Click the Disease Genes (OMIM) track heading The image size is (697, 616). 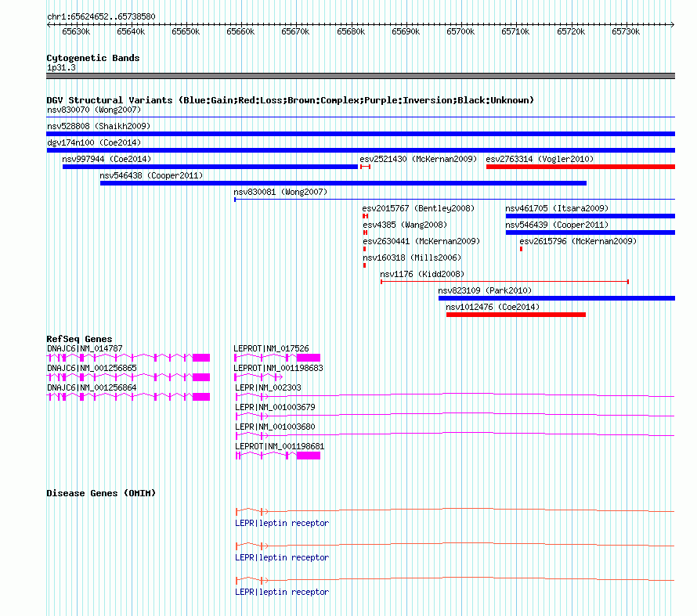coord(101,493)
